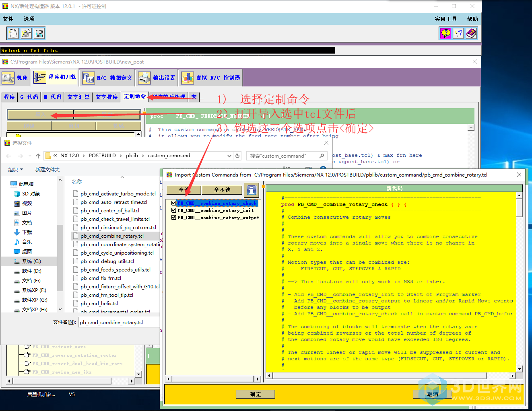
Task: Switch to the 文字汇总 sub-tab
Action: pyautogui.click(x=78, y=97)
